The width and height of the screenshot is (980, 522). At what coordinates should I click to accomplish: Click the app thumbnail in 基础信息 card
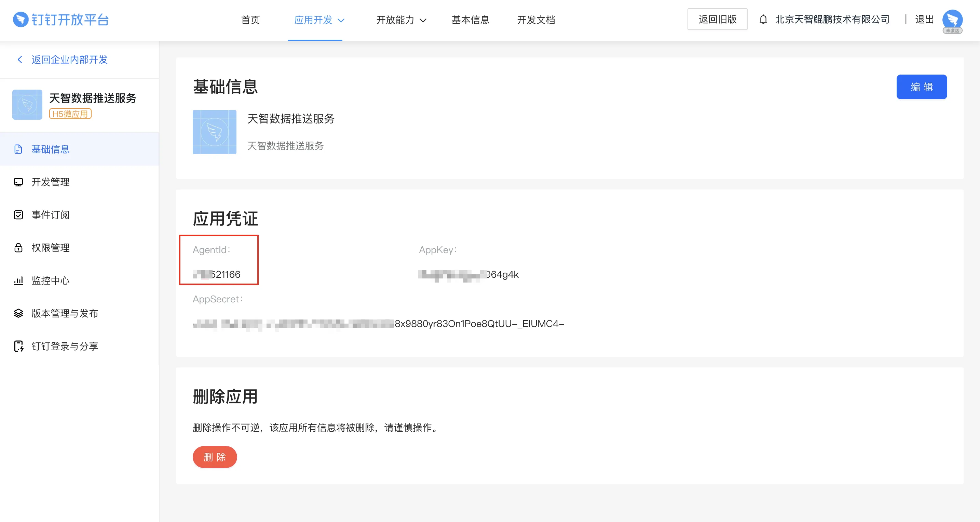point(214,132)
